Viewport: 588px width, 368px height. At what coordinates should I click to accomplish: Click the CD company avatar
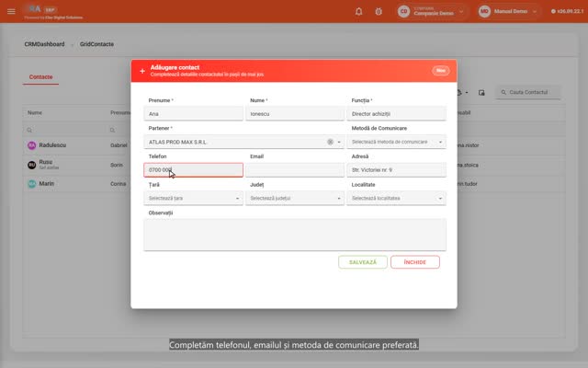point(404,12)
